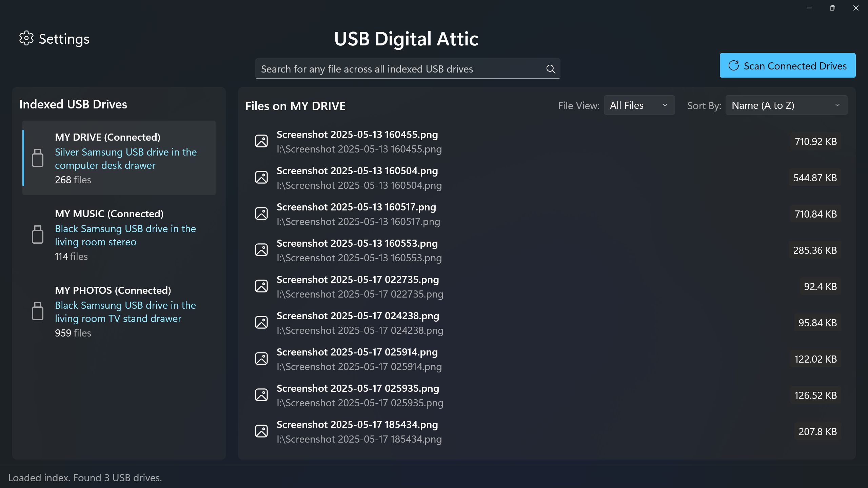Open the Sort By dropdown

(786, 105)
